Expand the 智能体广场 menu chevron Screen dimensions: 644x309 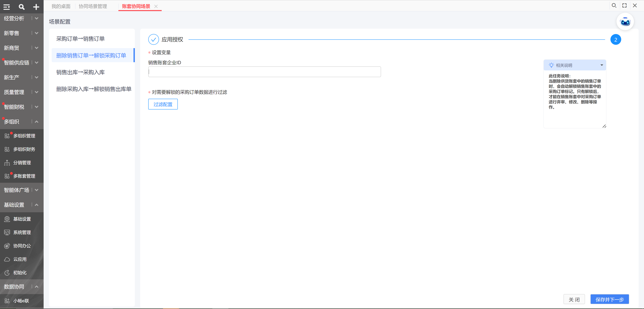[37, 190]
